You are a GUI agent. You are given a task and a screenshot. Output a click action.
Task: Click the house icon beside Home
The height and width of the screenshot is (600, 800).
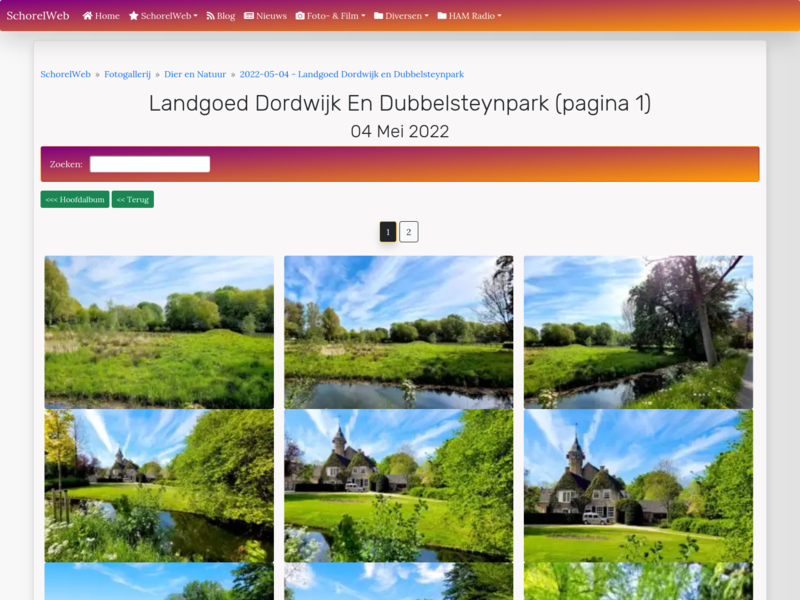pos(88,16)
